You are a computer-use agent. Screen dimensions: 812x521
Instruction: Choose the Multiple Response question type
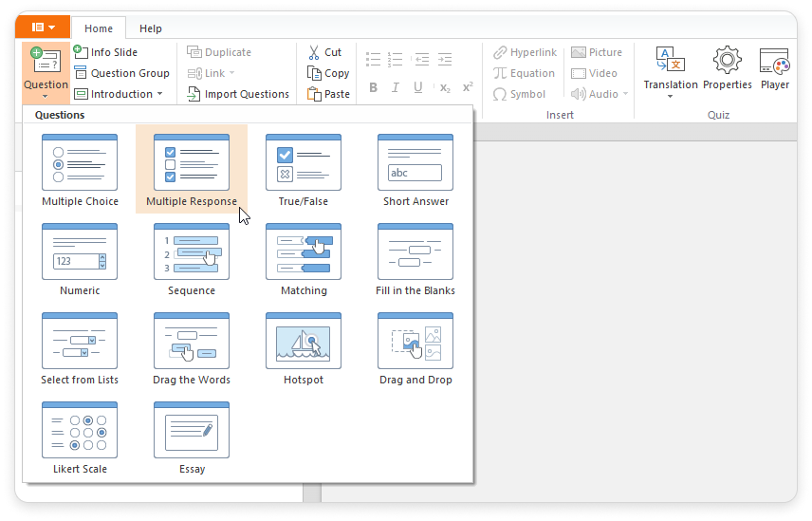[192, 170]
